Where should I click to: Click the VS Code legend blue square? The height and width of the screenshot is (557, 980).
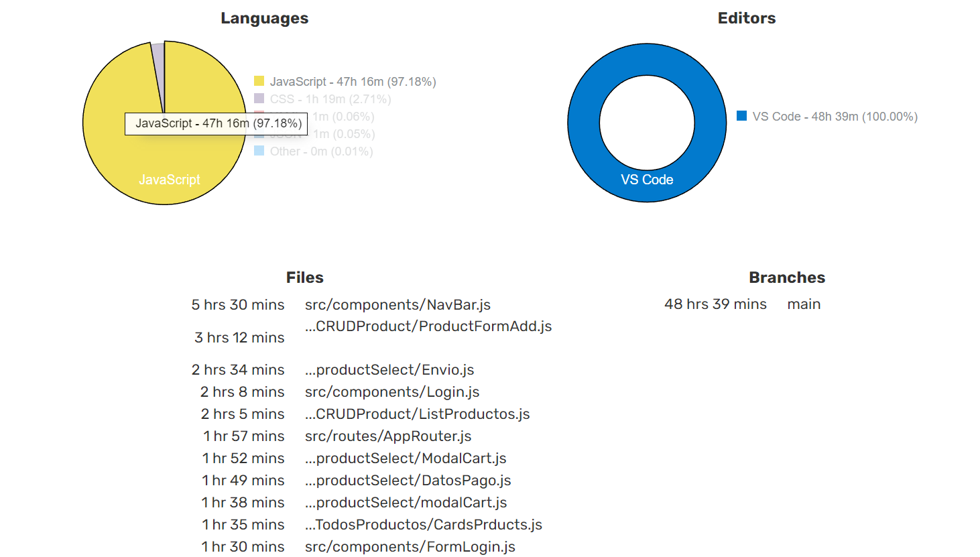(741, 117)
